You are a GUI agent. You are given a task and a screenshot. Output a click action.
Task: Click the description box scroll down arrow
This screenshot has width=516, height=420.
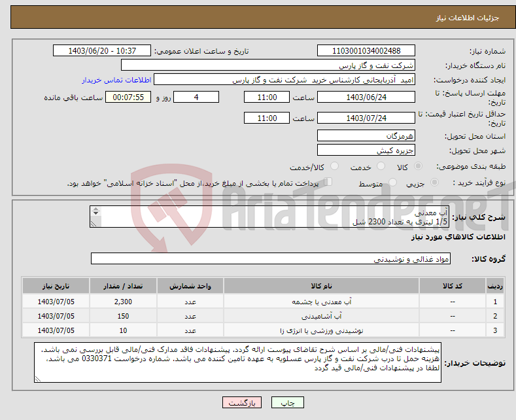coord(95,213)
